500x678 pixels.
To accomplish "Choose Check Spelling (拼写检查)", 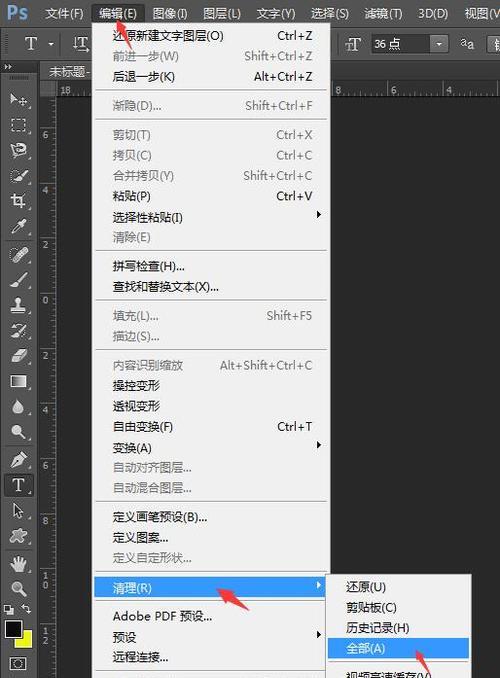I will tap(212, 266).
